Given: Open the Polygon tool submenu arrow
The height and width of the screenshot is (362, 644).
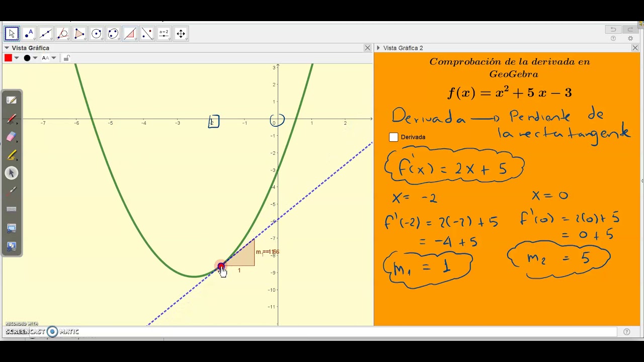Looking at the screenshot, I should [84, 39].
